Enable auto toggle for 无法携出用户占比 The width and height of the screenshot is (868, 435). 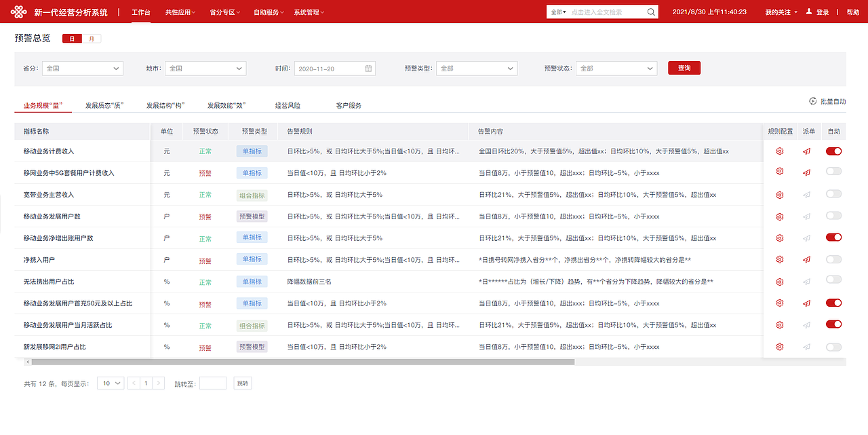click(x=833, y=281)
